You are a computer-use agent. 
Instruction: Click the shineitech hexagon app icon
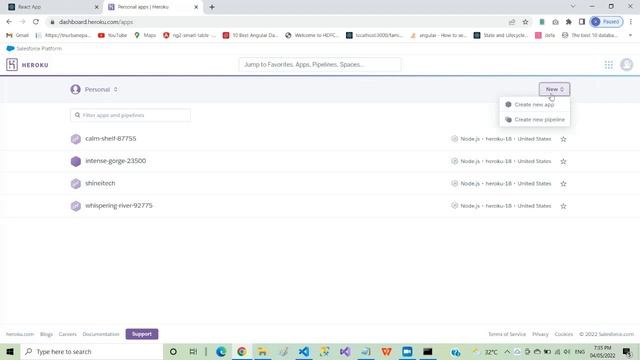click(x=76, y=184)
